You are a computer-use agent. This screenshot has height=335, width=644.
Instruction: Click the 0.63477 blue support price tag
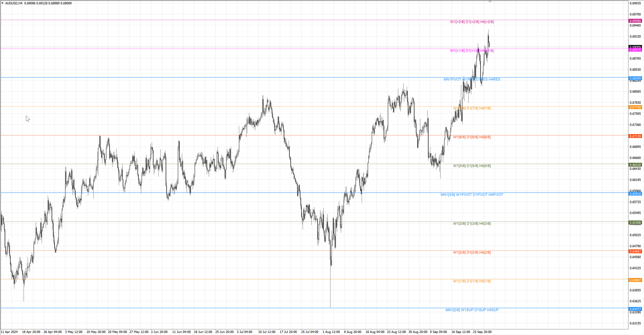[635, 309]
